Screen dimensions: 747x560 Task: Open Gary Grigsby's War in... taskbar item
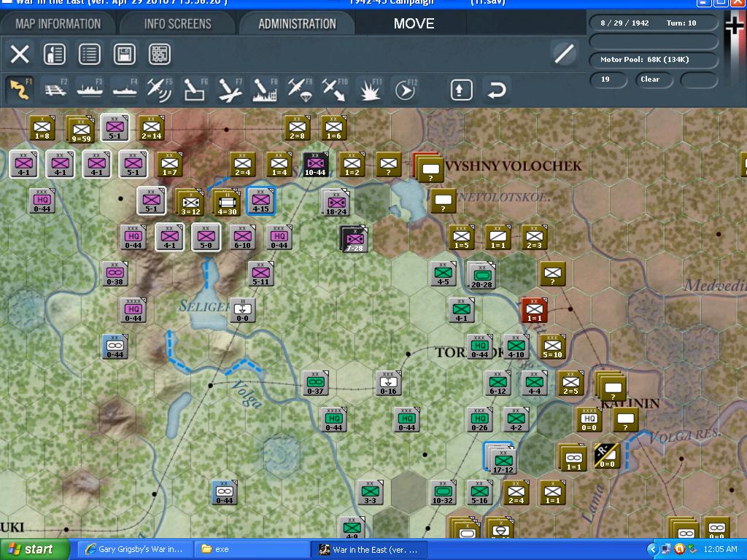pos(135,549)
